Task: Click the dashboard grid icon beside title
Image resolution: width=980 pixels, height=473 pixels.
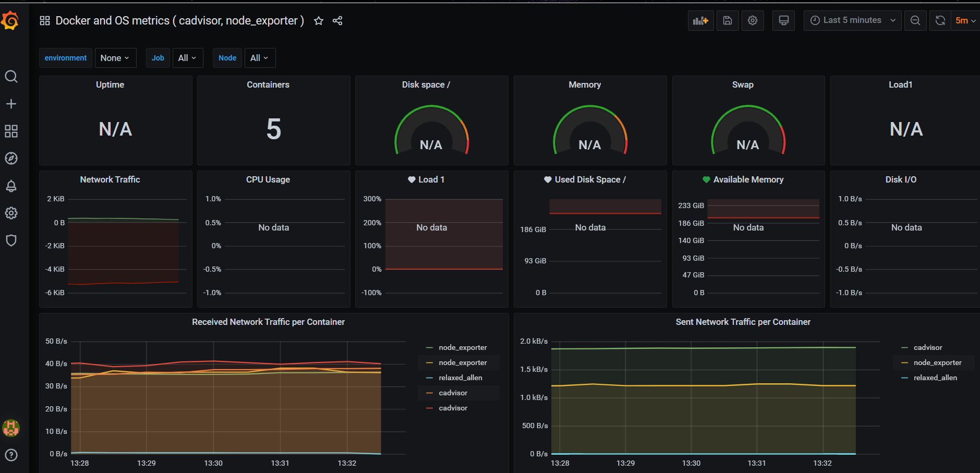Action: 45,21
